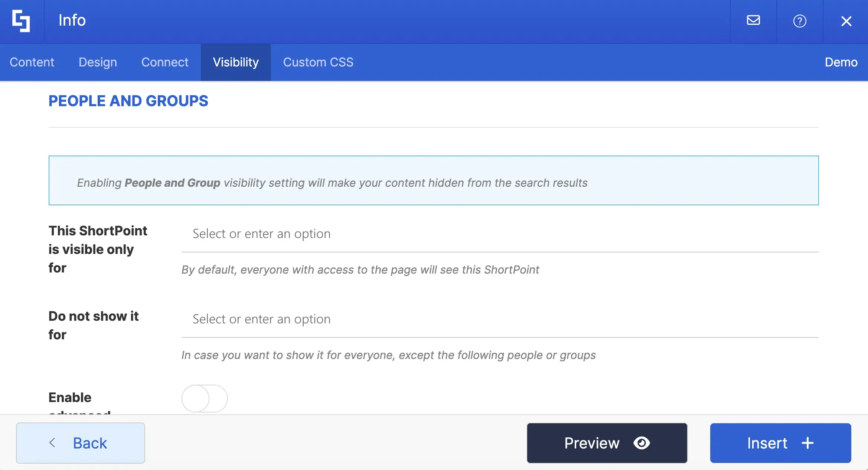This screenshot has width=868, height=470.
Task: Open the Demo link
Action: pyautogui.click(x=841, y=62)
